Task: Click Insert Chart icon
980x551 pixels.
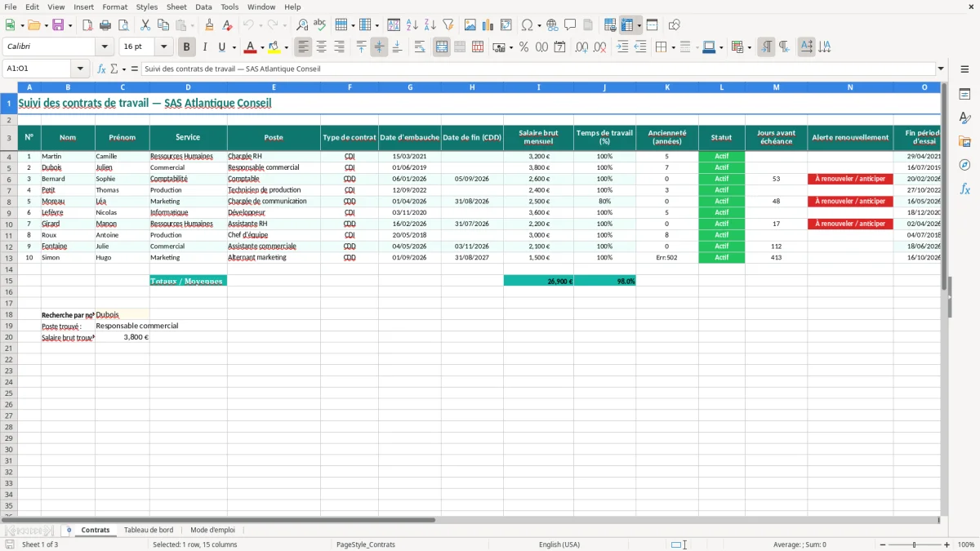Action: click(x=488, y=25)
